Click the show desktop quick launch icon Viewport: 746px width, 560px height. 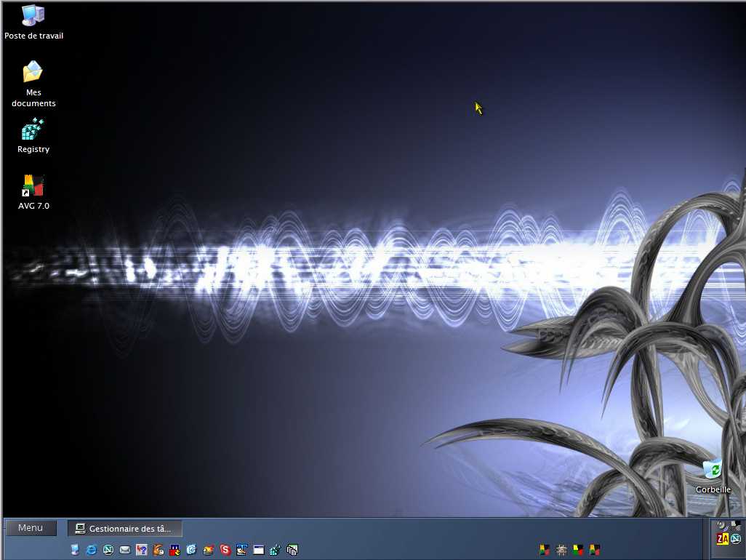(x=75, y=550)
